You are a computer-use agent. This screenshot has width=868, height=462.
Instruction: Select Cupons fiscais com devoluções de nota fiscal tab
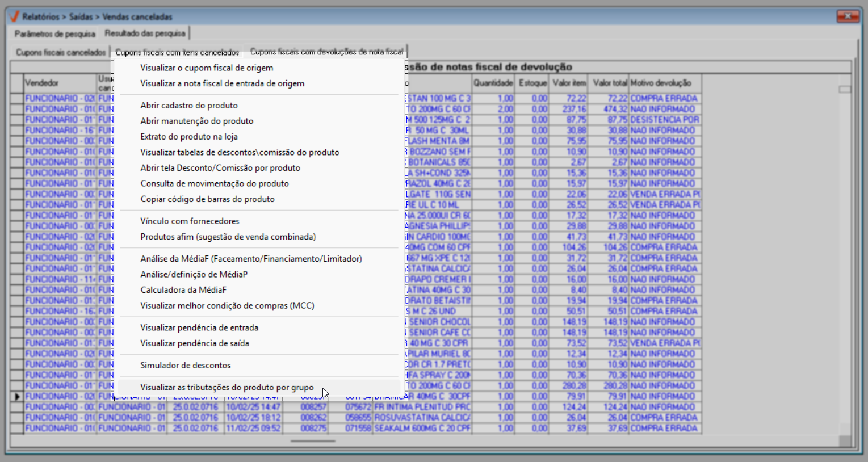pos(326,52)
